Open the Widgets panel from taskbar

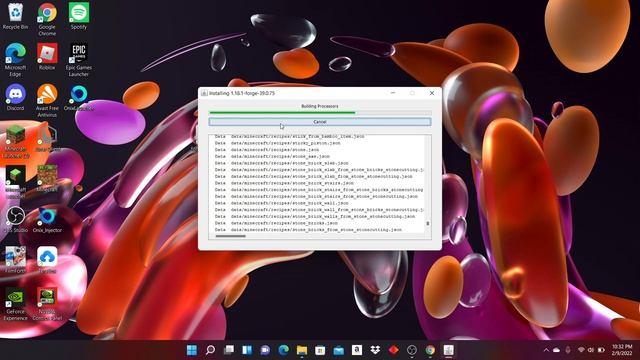pyautogui.click(x=247, y=350)
